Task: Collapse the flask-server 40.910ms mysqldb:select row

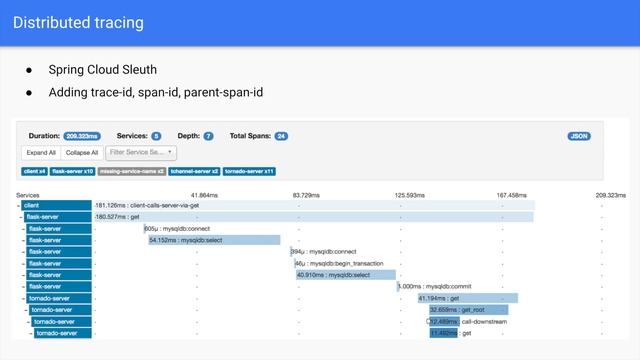Action: tap(23, 275)
